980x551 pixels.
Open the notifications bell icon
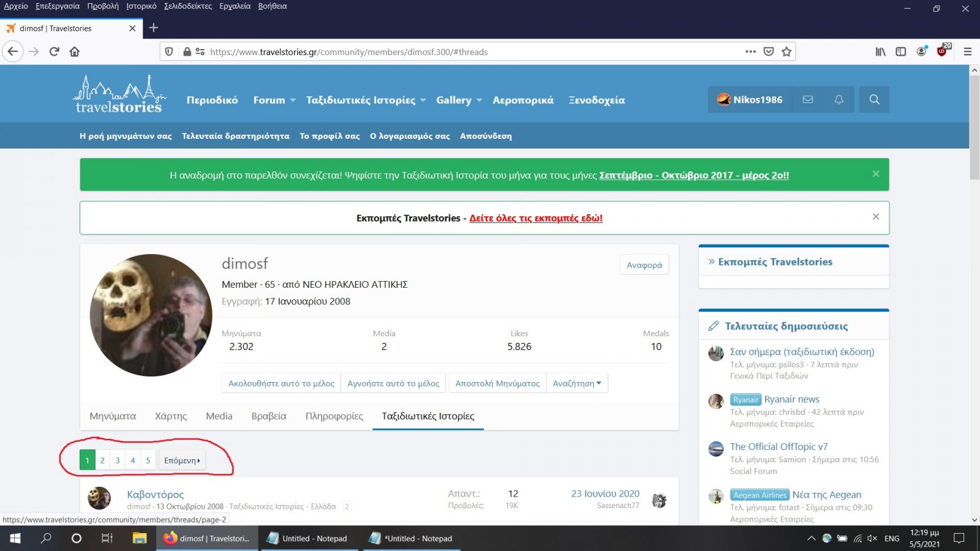[839, 99]
